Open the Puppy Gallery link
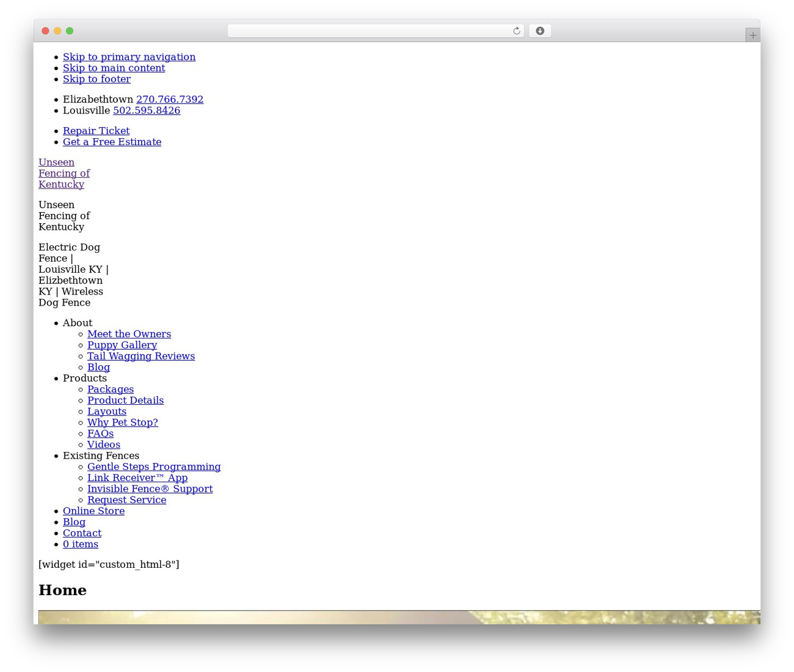Viewport: 794px width, 672px height. (x=122, y=346)
